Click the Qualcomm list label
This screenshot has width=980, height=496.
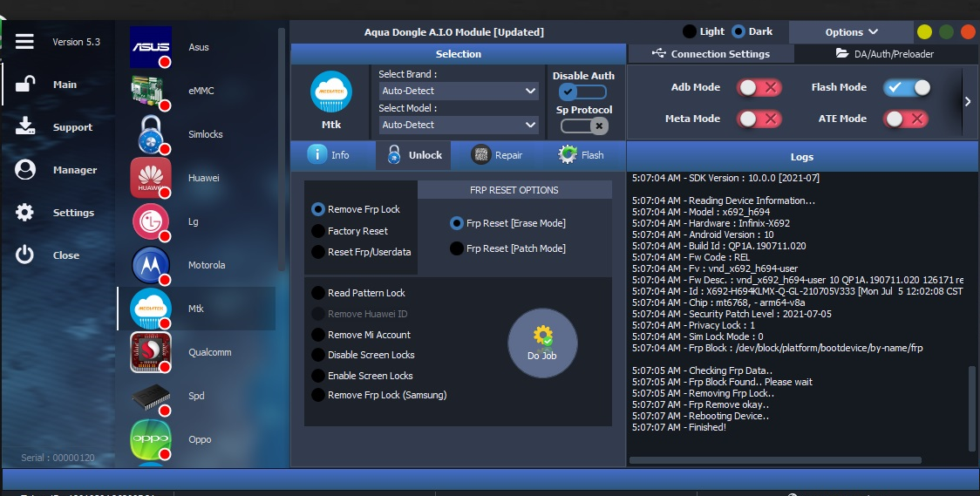[210, 352]
